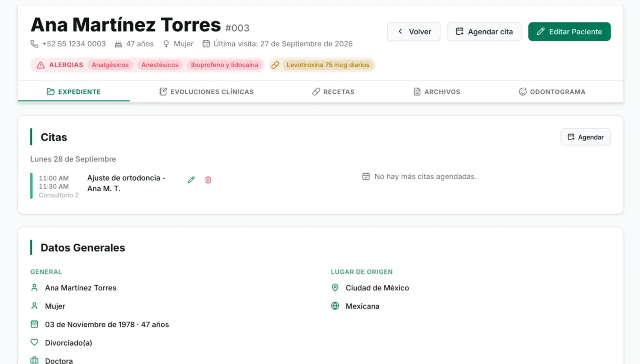Switch to the Recetas tab
The image size is (640, 364).
pyautogui.click(x=333, y=92)
